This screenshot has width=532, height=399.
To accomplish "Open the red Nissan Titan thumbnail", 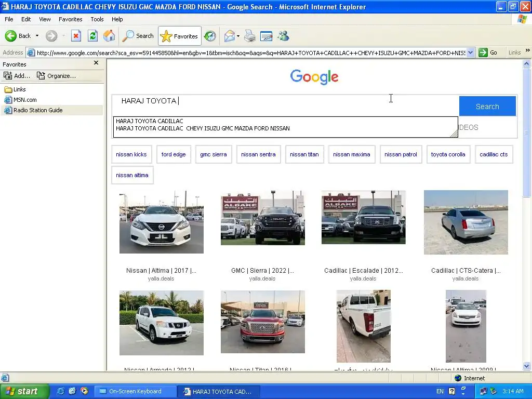I will tap(262, 322).
